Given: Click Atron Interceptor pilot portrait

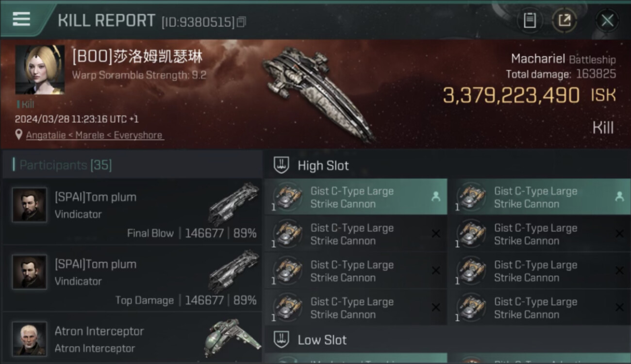Looking at the screenshot, I should click(x=30, y=339).
